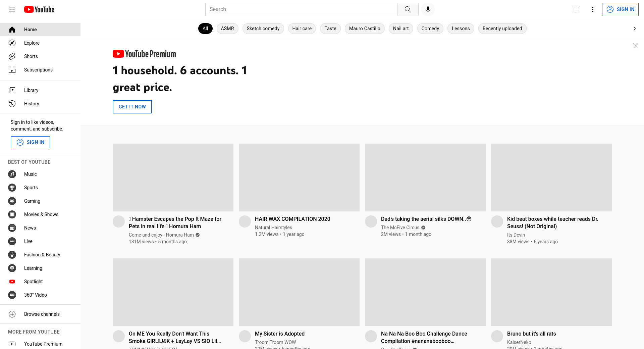Click the Movies & Shows icon
The height and width of the screenshot is (349, 644).
click(12, 214)
